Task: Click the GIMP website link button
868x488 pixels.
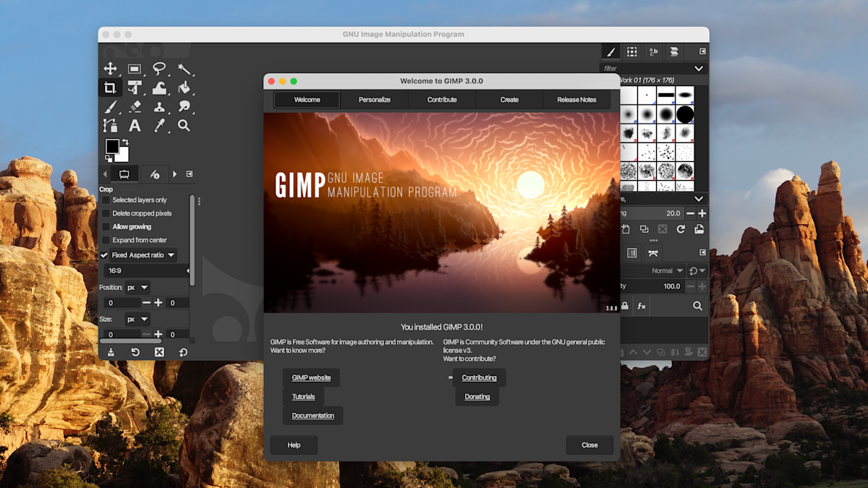Action: pyautogui.click(x=311, y=377)
